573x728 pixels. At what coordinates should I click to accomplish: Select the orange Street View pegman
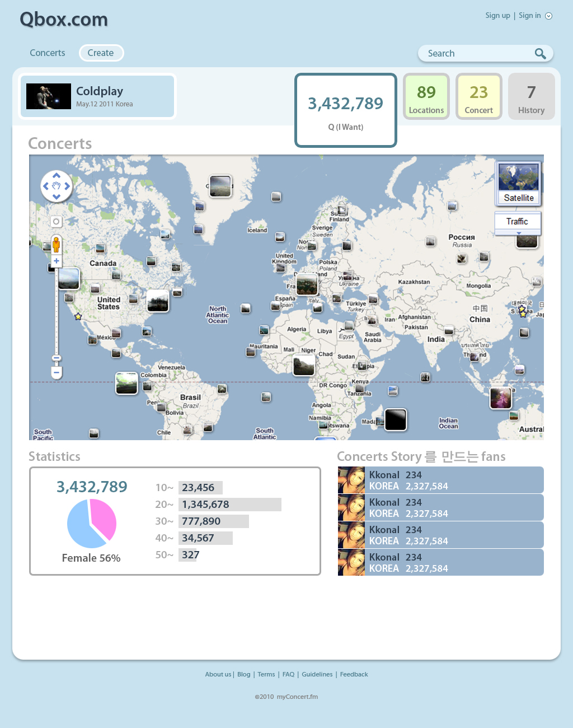click(56, 245)
